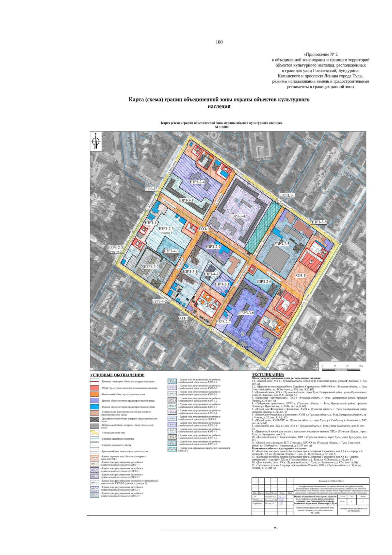Screen dimensions: 392x555
Task: Click the red regional heritage object legend swatch
Action: tap(94, 388)
